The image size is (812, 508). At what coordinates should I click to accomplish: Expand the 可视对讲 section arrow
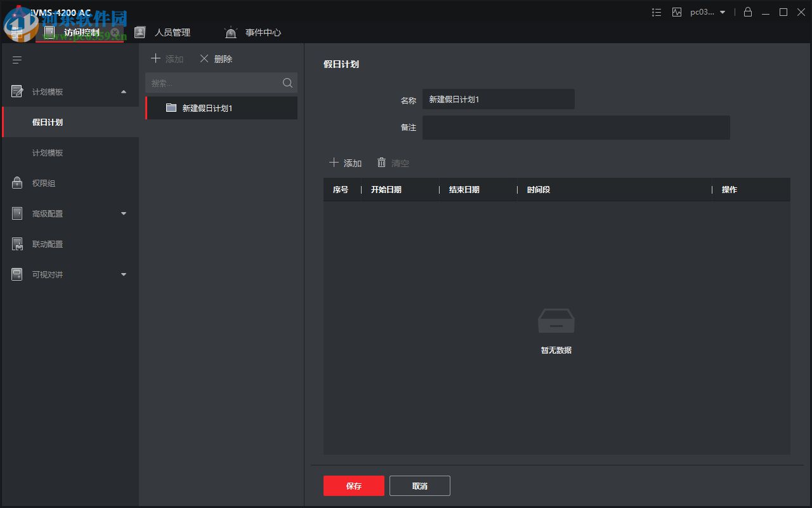124,275
